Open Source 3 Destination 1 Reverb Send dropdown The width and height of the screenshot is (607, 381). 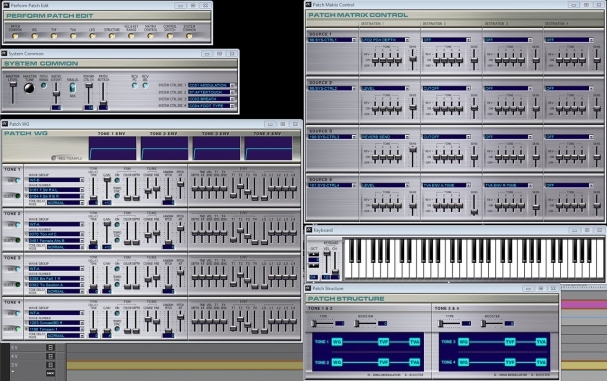pyautogui.click(x=385, y=137)
